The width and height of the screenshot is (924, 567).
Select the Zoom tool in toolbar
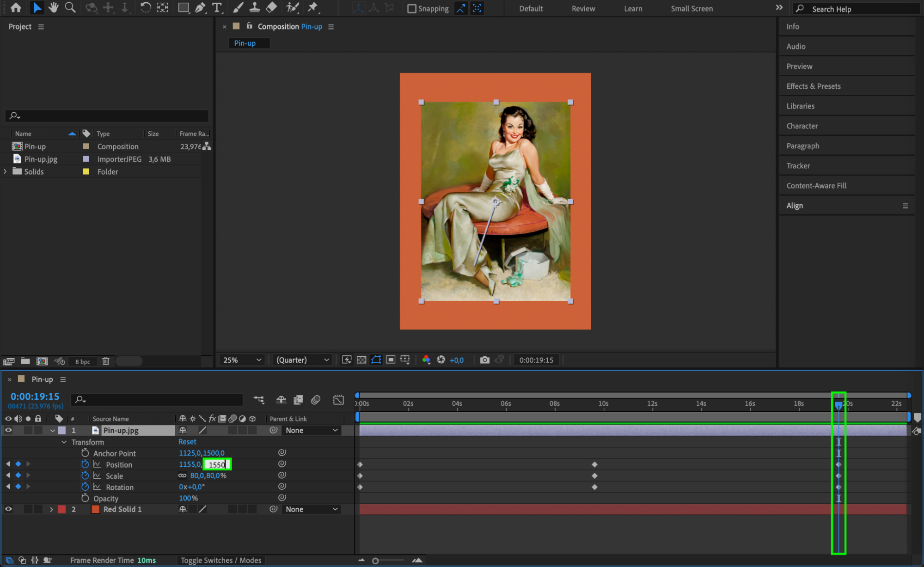[x=70, y=7]
